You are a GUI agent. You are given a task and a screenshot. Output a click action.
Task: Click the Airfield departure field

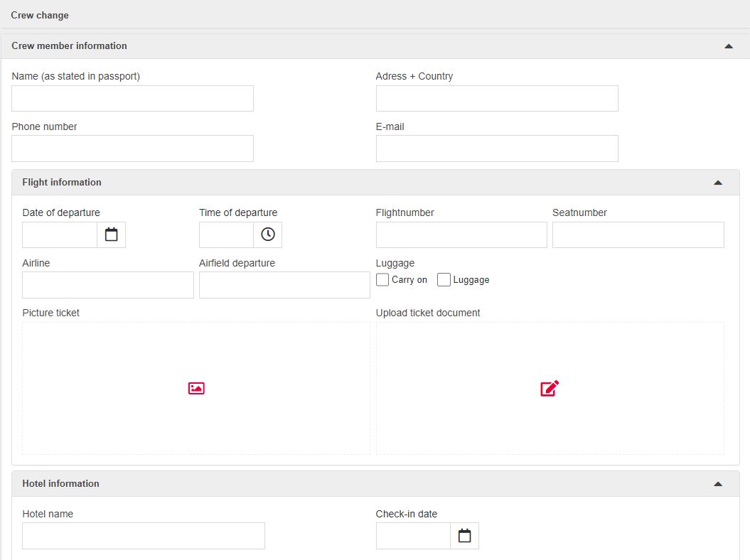(284, 285)
